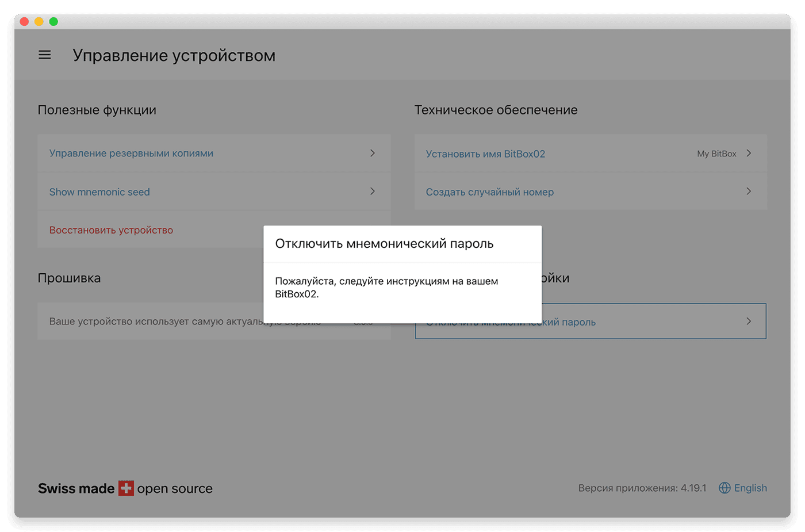Click the Полезные функции heading
Screen dimensions: 805x532
pyautogui.click(x=97, y=110)
